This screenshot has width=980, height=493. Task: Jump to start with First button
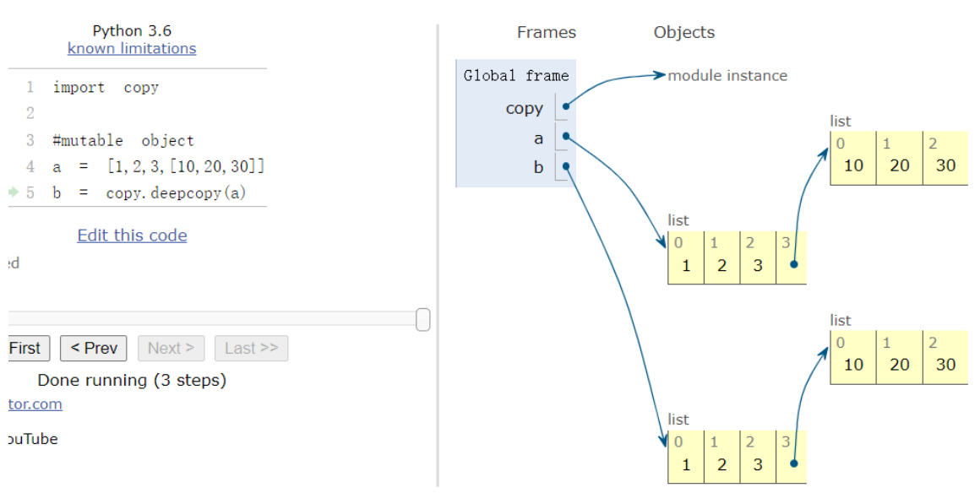click(25, 348)
